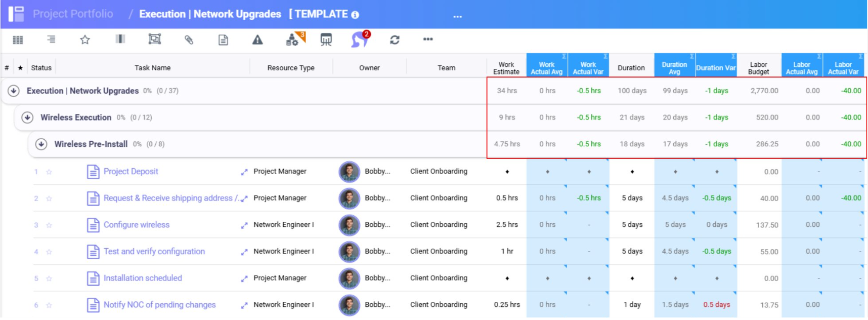
Task: Toggle the star on Configure wireless task
Action: click(49, 225)
